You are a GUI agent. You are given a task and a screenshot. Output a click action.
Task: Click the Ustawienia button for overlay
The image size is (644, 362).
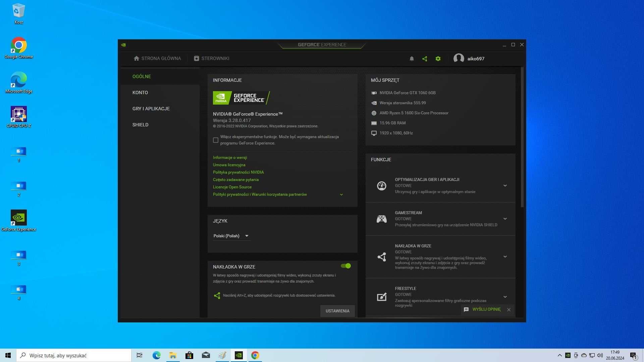pos(337,311)
